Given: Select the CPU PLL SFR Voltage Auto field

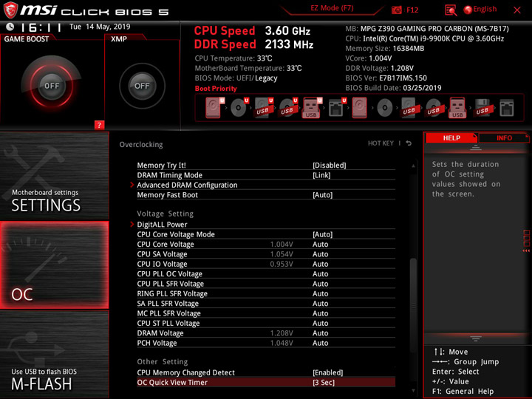Looking at the screenshot, I should 320,284.
